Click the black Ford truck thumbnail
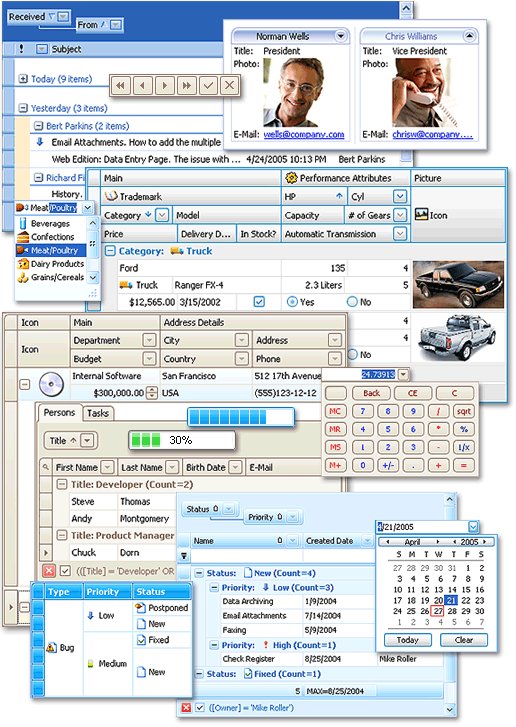Viewport: 516px width, 727px height. pyautogui.click(x=458, y=285)
